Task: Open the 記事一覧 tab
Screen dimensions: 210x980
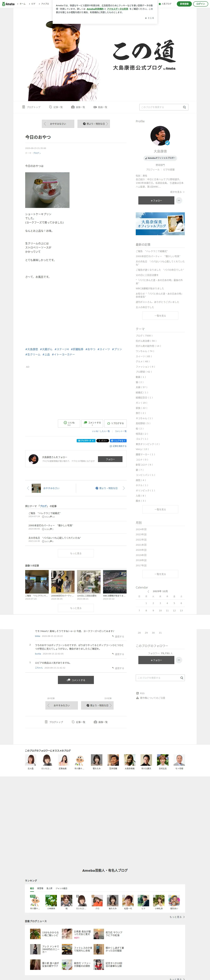Action: [x=56, y=107]
